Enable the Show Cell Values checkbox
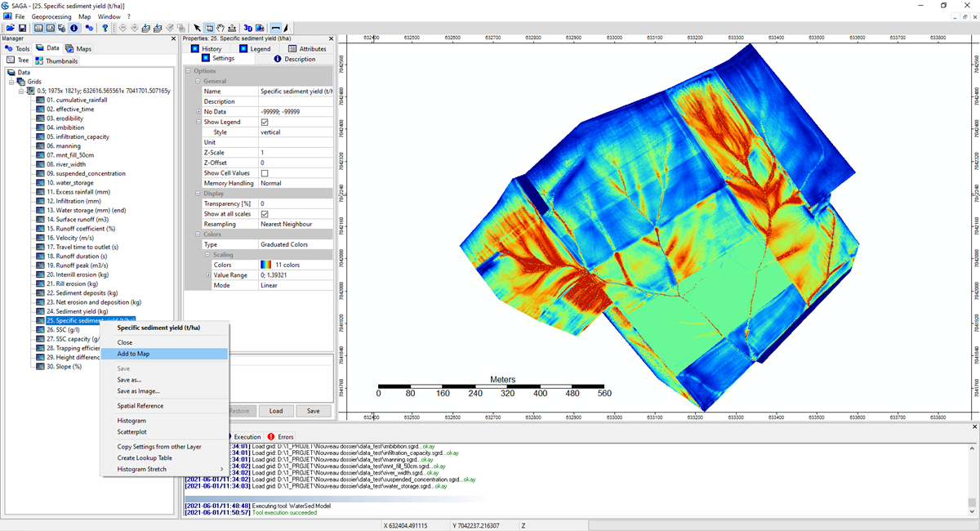The image size is (980, 531). coord(264,173)
